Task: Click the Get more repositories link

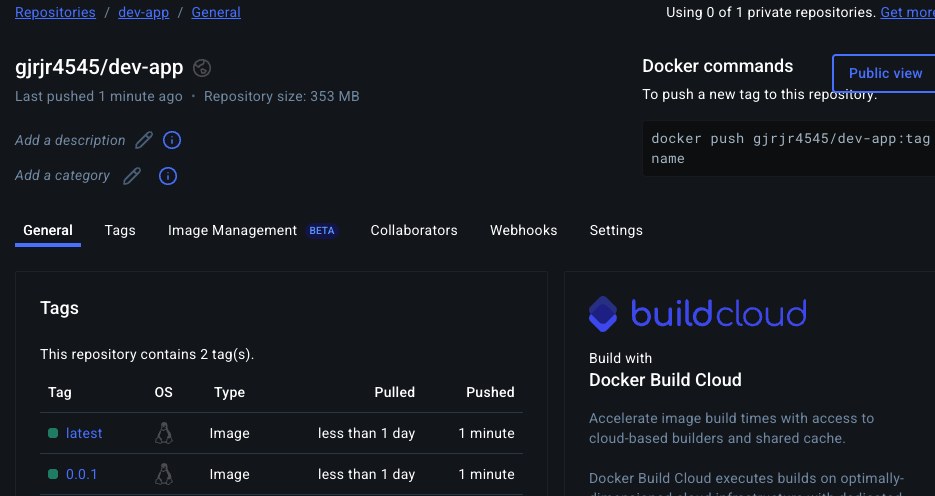Action: tap(906, 13)
